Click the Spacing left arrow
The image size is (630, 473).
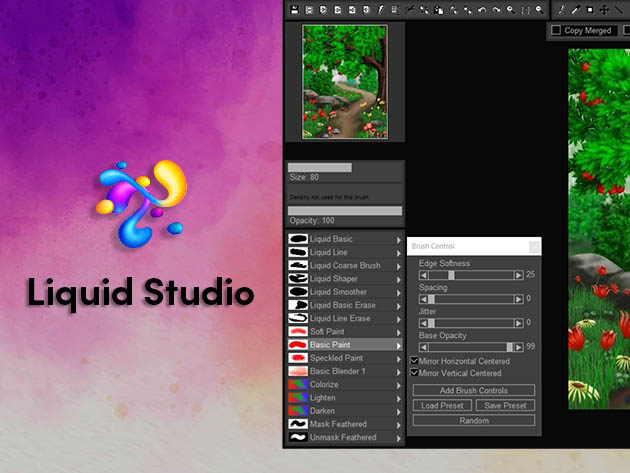pyautogui.click(x=423, y=299)
